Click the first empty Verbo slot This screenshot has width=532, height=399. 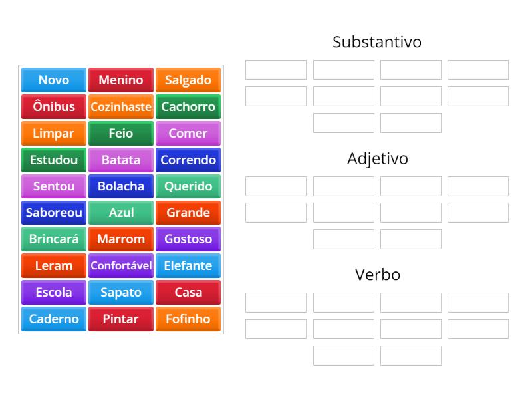[276, 303]
